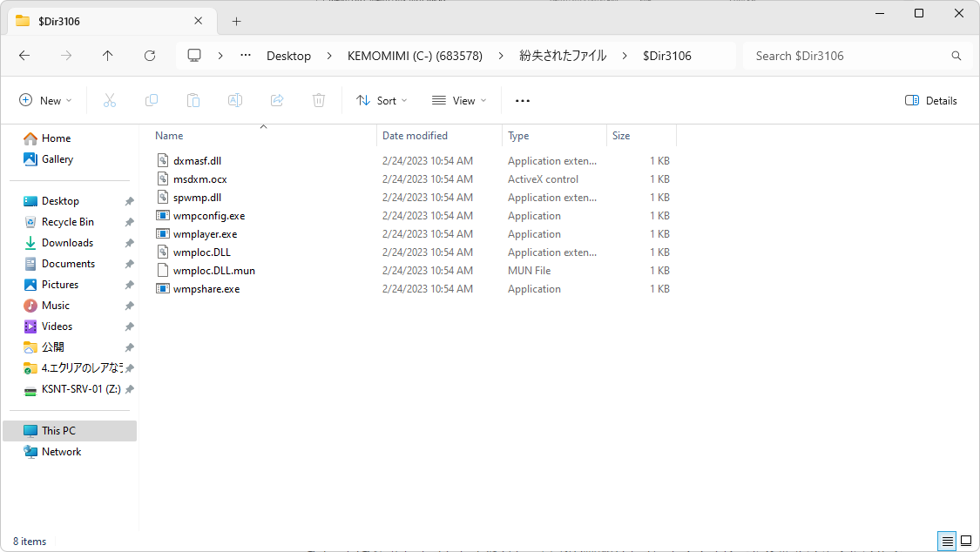Click the Rename icon in toolbar
The image size is (980, 552).
tap(235, 100)
